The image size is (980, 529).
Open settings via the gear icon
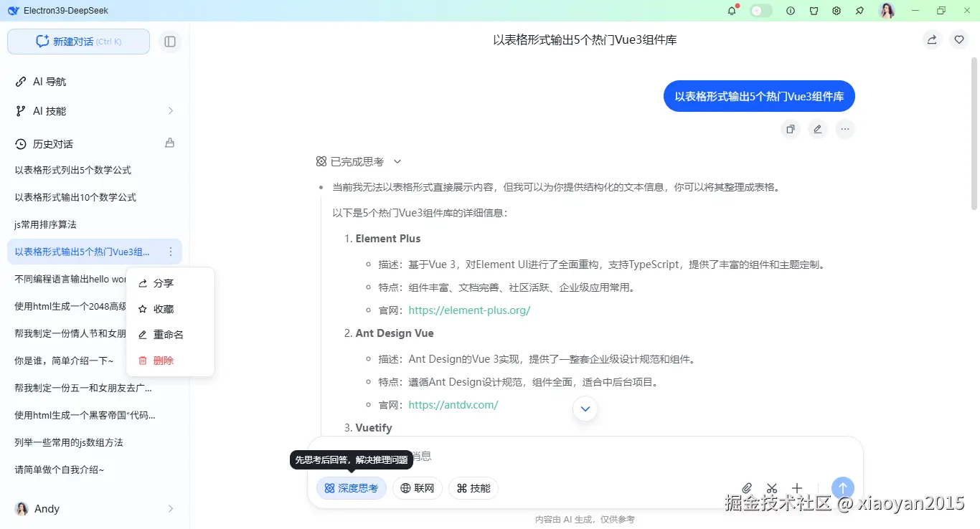pos(837,10)
